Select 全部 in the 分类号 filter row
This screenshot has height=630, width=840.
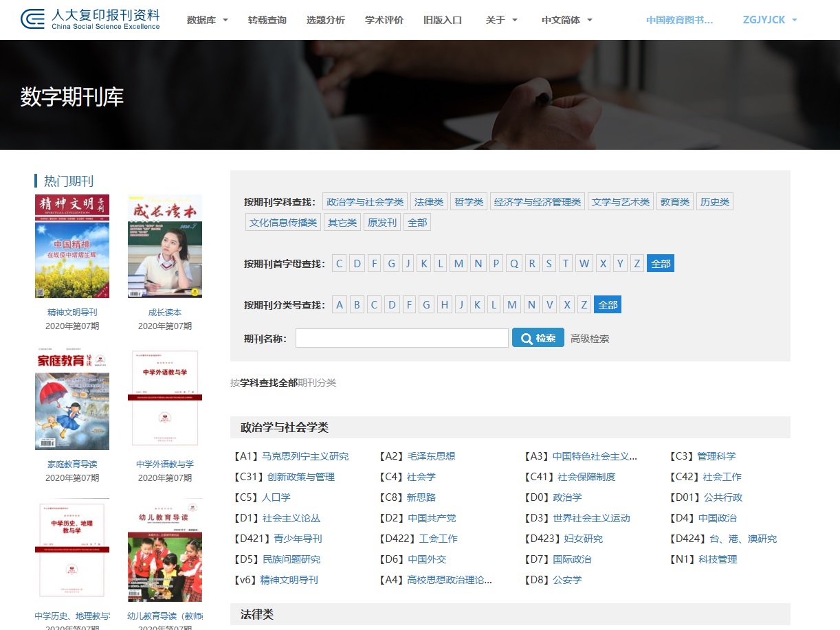(608, 305)
